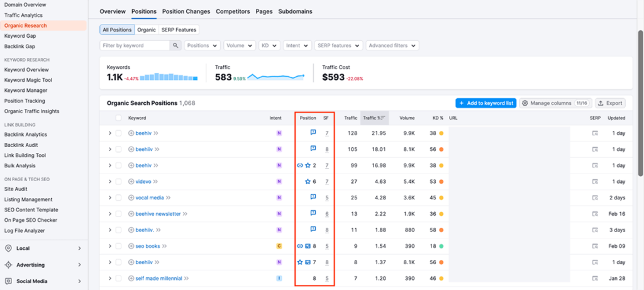644x290 pixels.
Task: Click star review icon in videvo row
Action: [x=308, y=182]
